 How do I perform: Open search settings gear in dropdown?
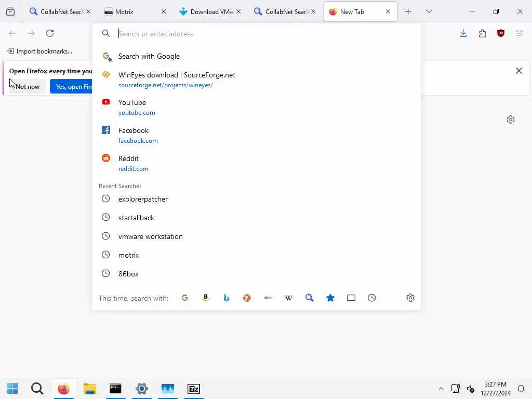point(410,298)
